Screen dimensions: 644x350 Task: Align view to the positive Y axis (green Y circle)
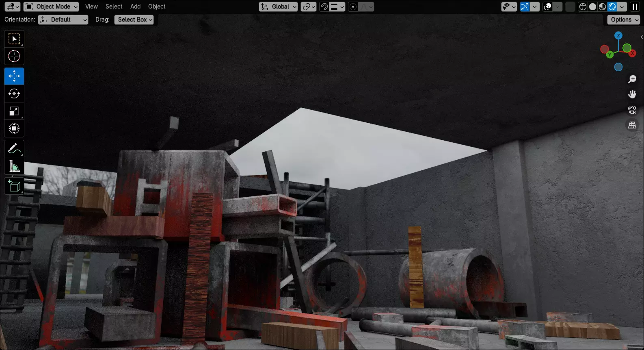[x=609, y=54]
